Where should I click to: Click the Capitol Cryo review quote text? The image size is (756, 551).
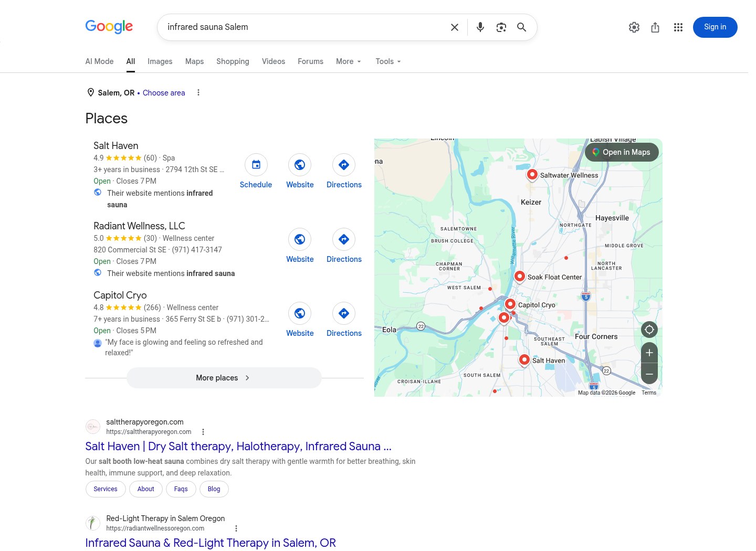[184, 347]
